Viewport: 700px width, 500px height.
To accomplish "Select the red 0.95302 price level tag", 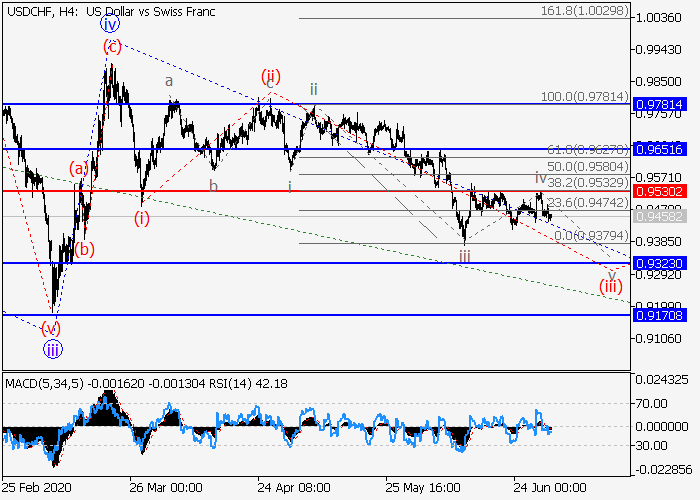I will click(659, 191).
